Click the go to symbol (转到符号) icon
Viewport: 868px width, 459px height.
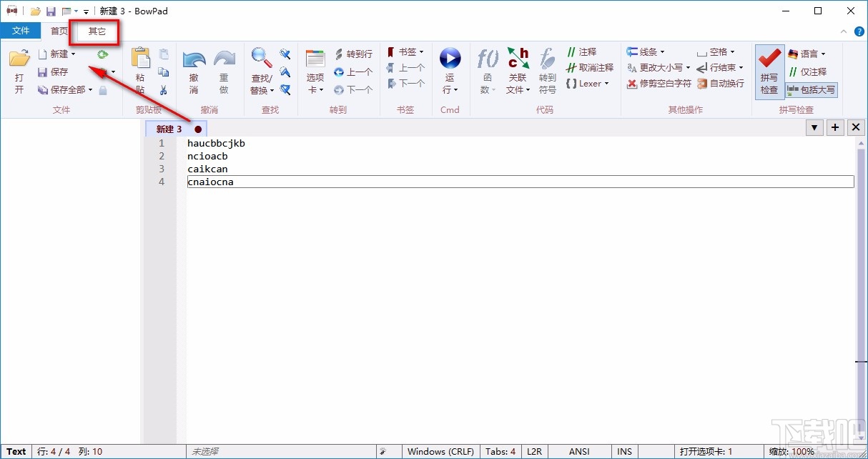[x=548, y=59]
